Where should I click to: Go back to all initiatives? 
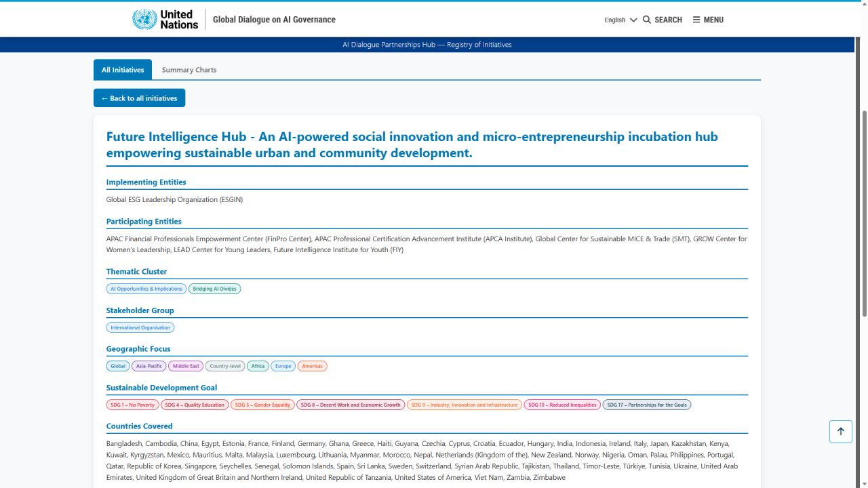(139, 98)
